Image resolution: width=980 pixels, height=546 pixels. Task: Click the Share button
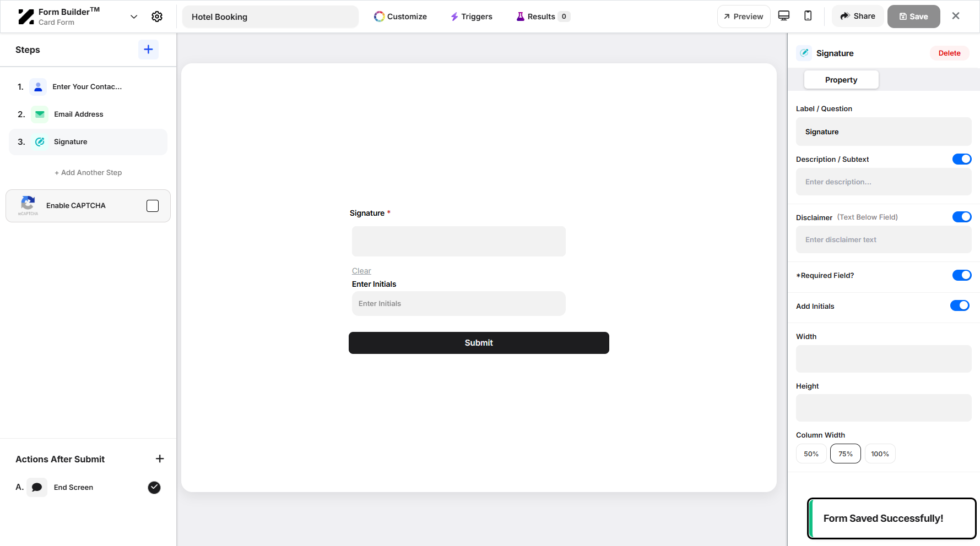[858, 17]
